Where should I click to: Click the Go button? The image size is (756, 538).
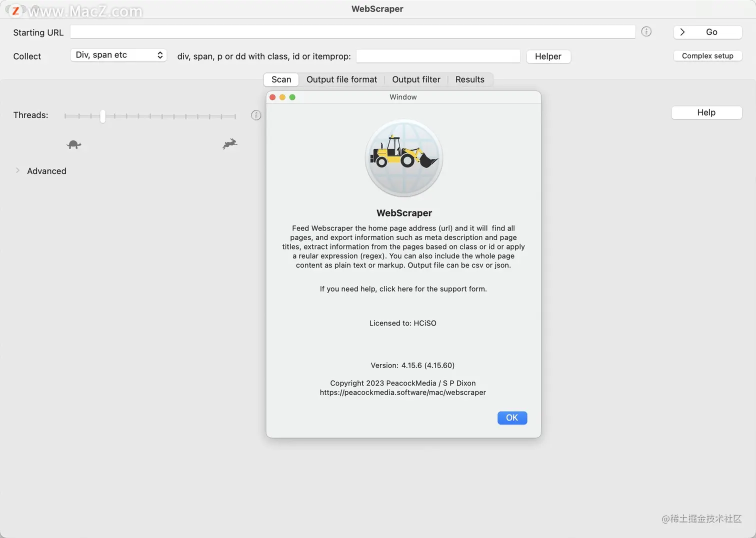tap(707, 32)
